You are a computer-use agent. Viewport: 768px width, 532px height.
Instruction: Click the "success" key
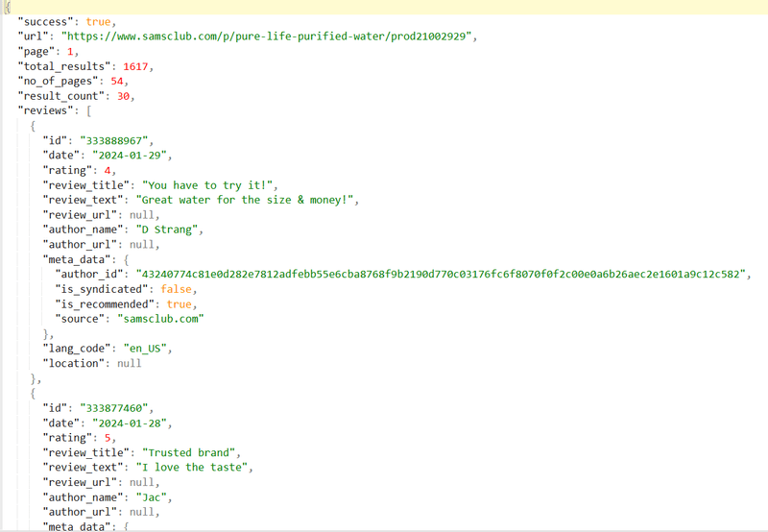point(45,21)
